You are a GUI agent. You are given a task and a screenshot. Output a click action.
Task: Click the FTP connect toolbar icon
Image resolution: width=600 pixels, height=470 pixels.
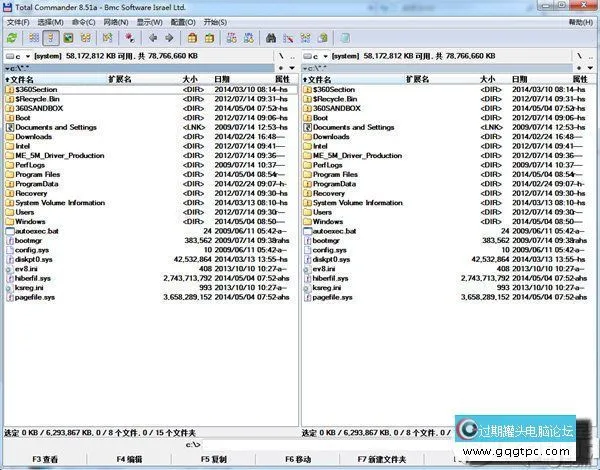click(x=230, y=38)
